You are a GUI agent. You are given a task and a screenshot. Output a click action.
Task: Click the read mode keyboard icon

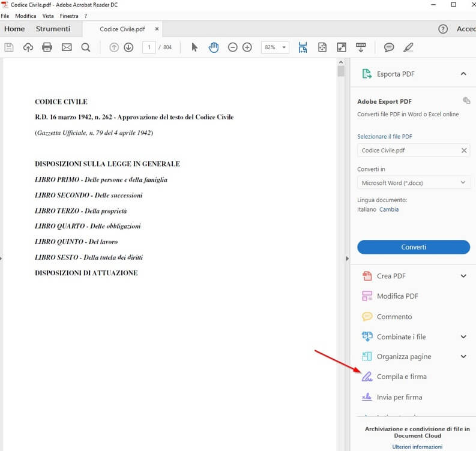tap(361, 47)
